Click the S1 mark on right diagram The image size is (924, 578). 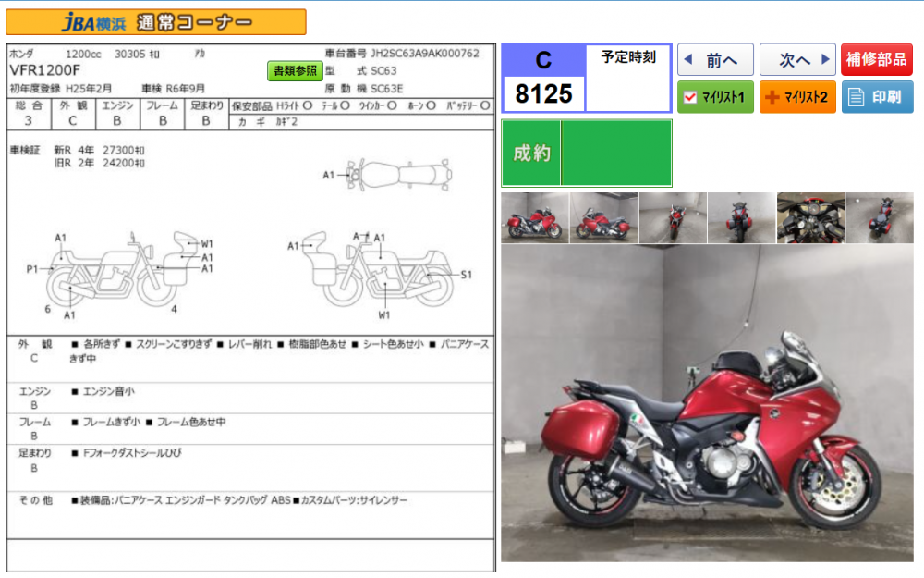point(466,275)
